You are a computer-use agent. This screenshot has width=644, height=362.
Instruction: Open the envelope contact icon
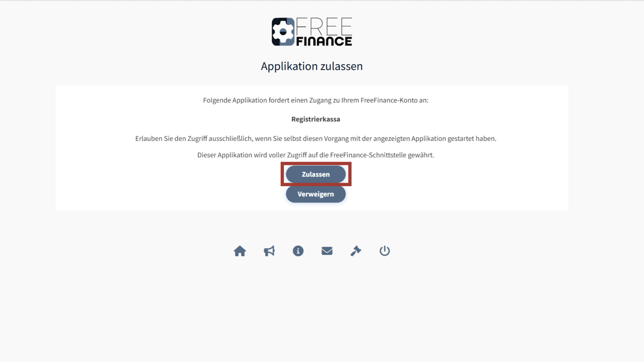click(x=327, y=251)
